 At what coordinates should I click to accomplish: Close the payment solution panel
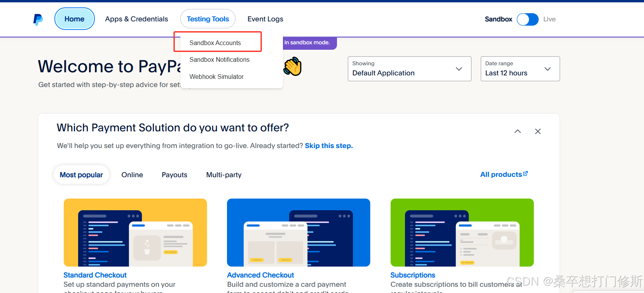[538, 131]
